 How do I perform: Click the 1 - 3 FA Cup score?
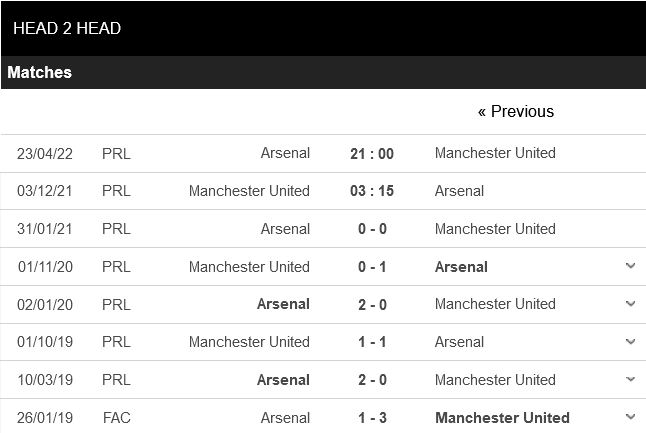(372, 418)
